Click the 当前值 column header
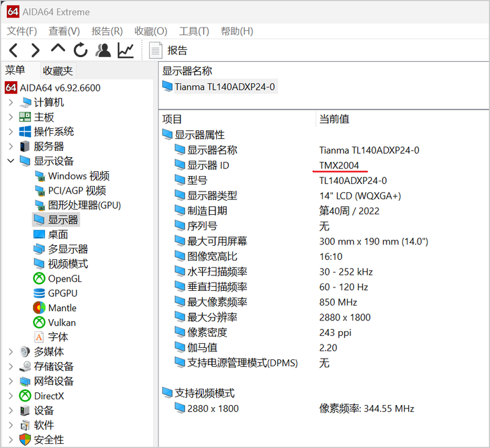Screen dimensions: 490x448 click(x=334, y=119)
